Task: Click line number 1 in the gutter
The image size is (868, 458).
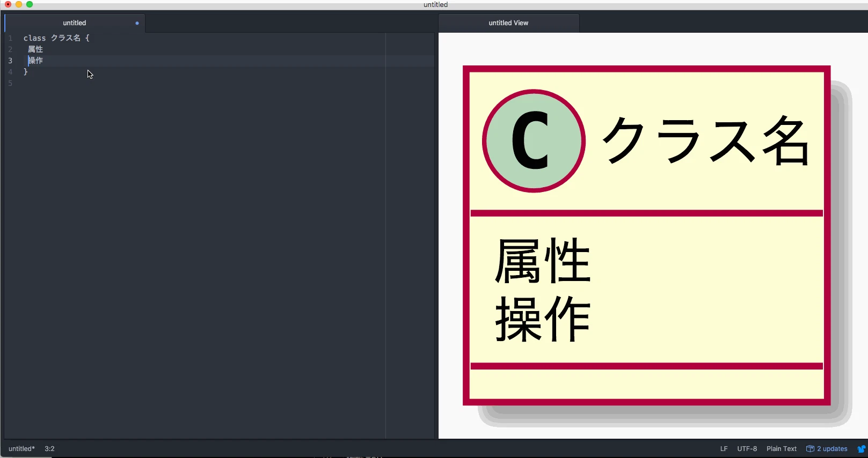Action: [10, 38]
